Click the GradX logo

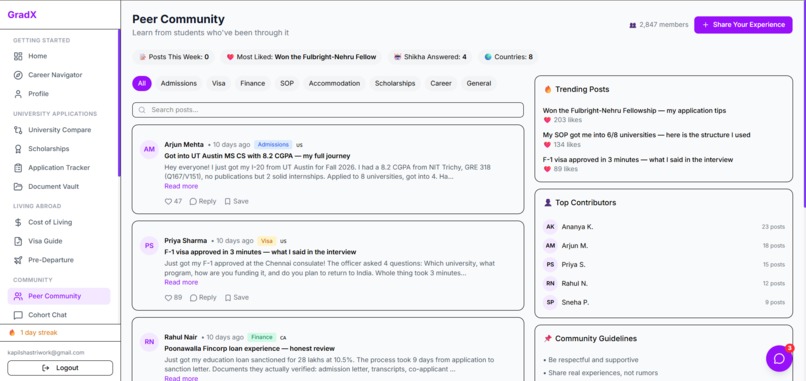point(22,15)
